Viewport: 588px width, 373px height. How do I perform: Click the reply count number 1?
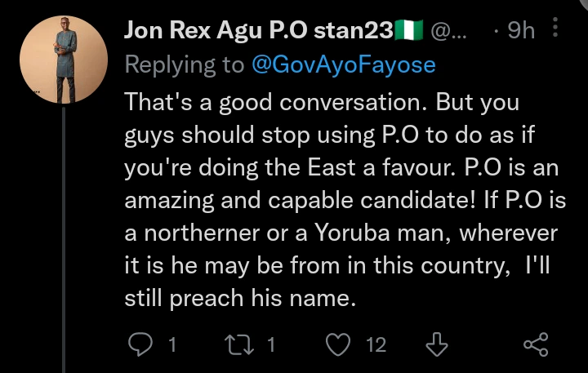pyautogui.click(x=172, y=345)
